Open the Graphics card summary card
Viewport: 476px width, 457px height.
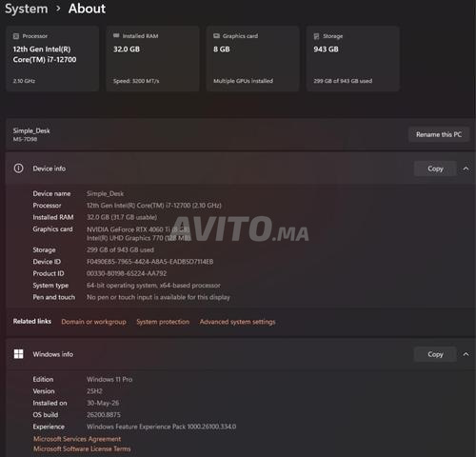(253, 59)
